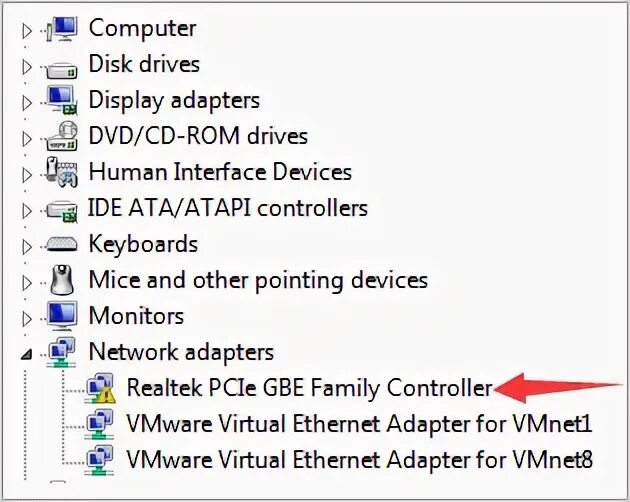Select Realtek PCIe GBE Family Controller
The width and height of the screenshot is (630, 502).
point(310,388)
